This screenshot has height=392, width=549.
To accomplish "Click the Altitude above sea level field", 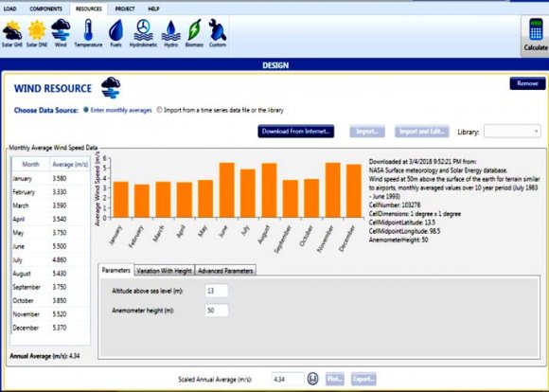I will [216, 291].
